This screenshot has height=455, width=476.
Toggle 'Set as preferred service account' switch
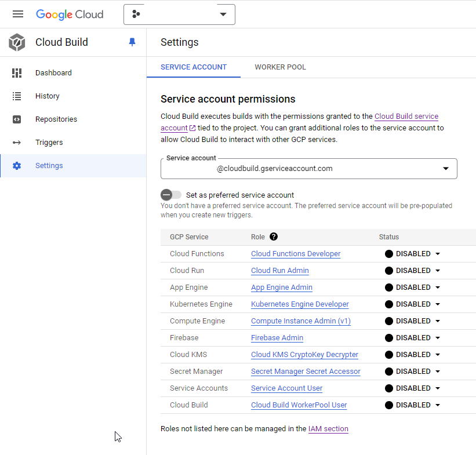coord(171,195)
